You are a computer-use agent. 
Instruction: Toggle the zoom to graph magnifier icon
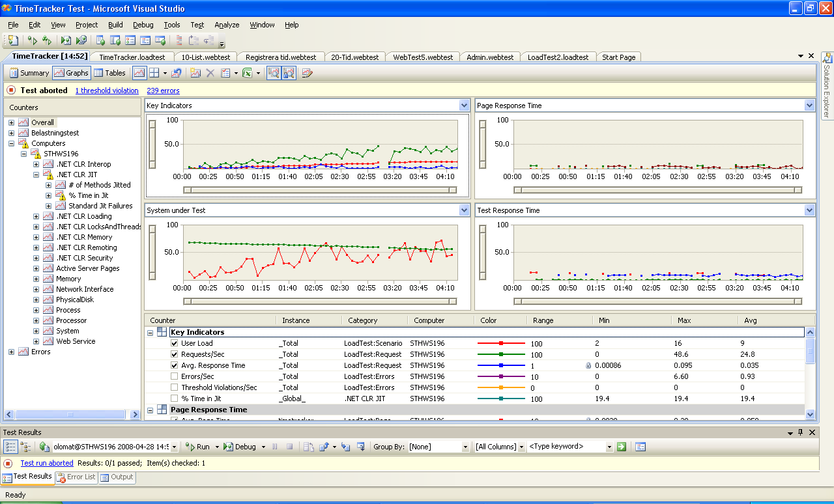point(274,73)
